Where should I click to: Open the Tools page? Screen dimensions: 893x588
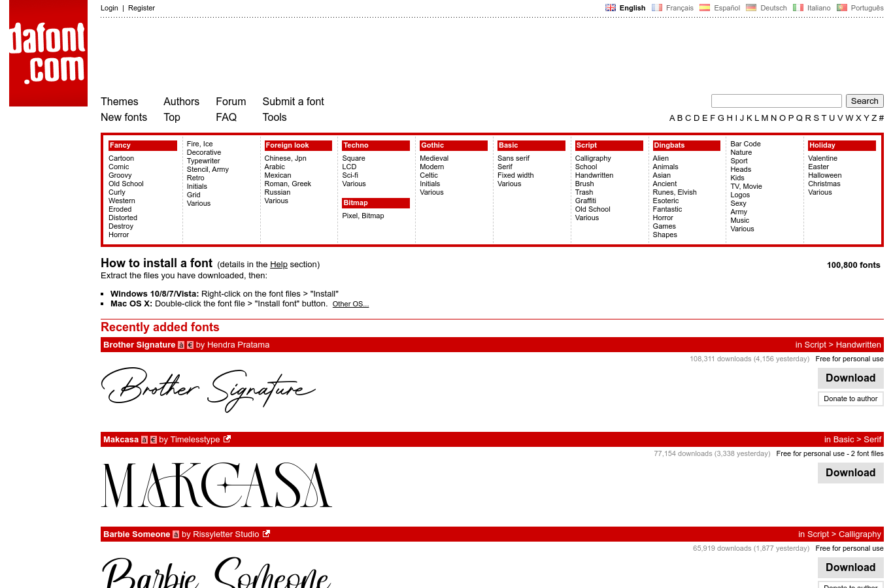(x=275, y=118)
